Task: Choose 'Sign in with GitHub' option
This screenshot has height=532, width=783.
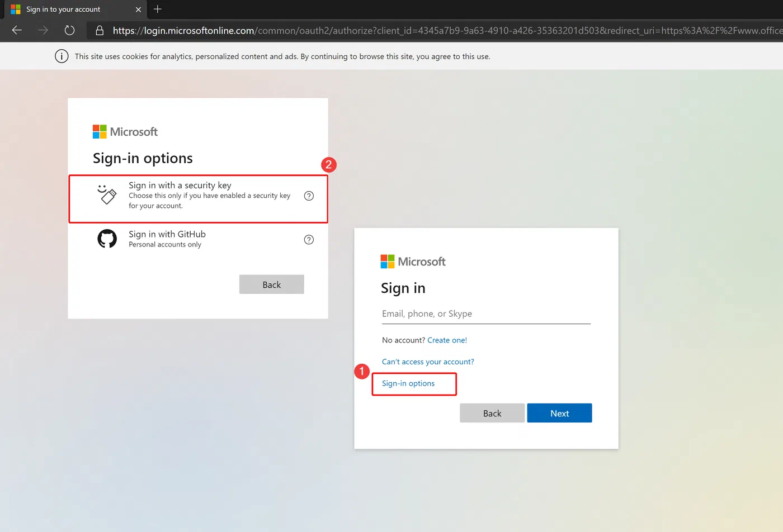Action: coord(198,239)
